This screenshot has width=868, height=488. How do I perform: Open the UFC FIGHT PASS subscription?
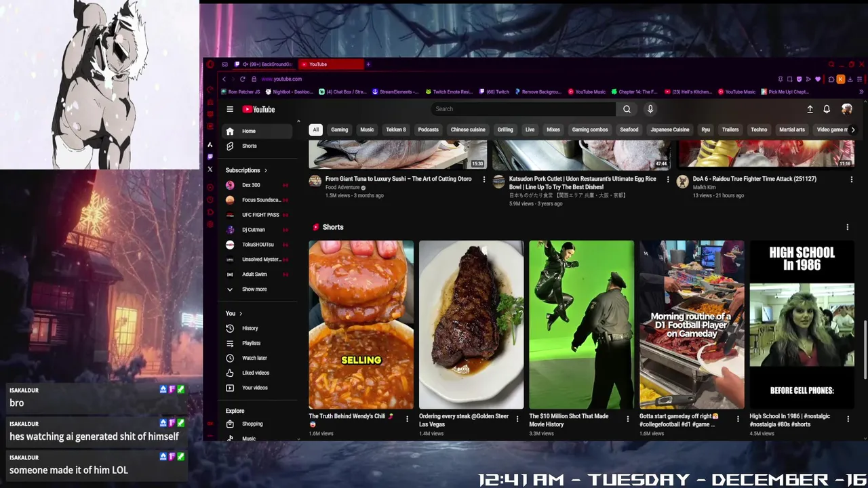coord(258,215)
